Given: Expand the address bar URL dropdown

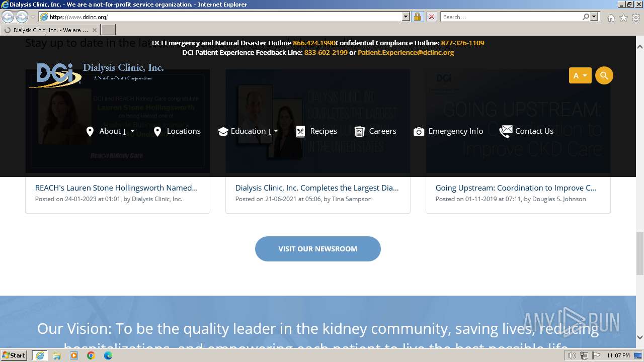Looking at the screenshot, I should [x=406, y=17].
